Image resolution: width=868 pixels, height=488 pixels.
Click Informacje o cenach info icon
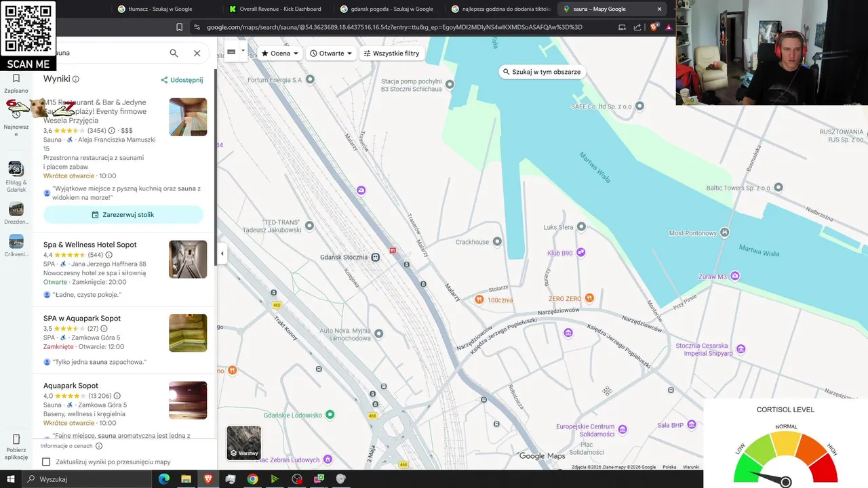99,446
